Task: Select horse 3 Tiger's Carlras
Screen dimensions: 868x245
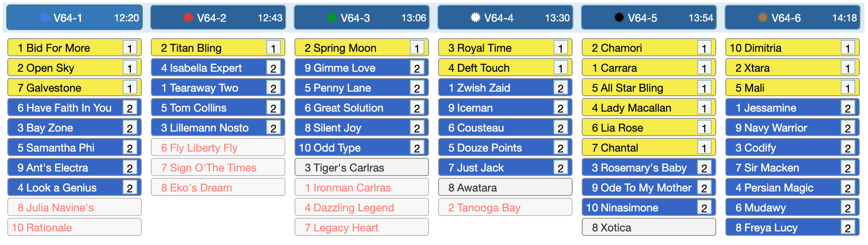Action: point(362,167)
